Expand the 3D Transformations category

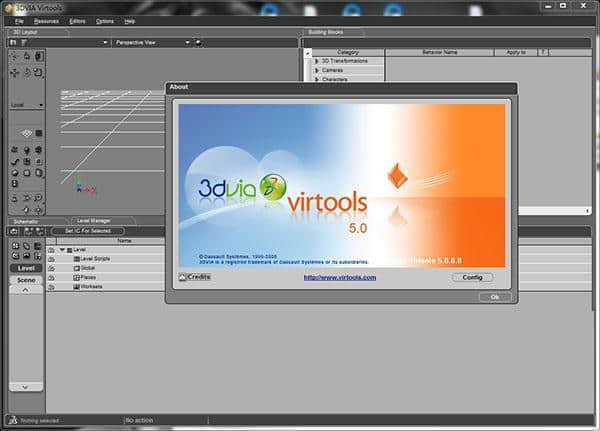317,61
